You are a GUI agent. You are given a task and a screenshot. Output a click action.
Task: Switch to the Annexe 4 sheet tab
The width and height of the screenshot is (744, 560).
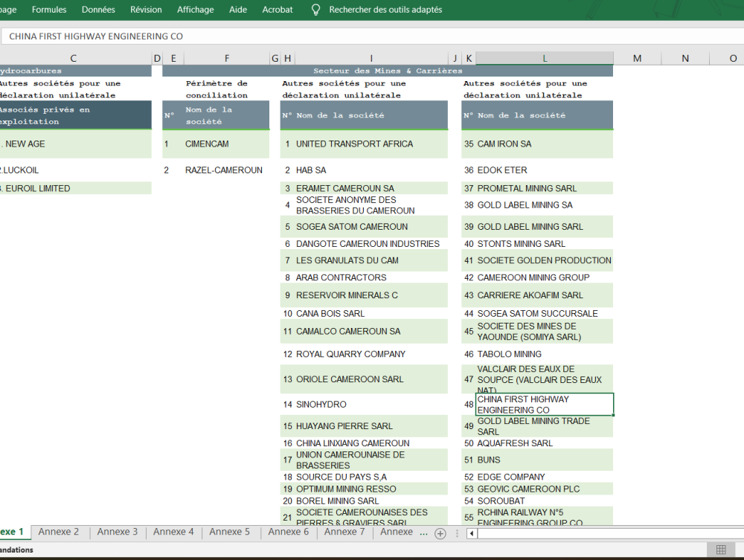point(173,532)
